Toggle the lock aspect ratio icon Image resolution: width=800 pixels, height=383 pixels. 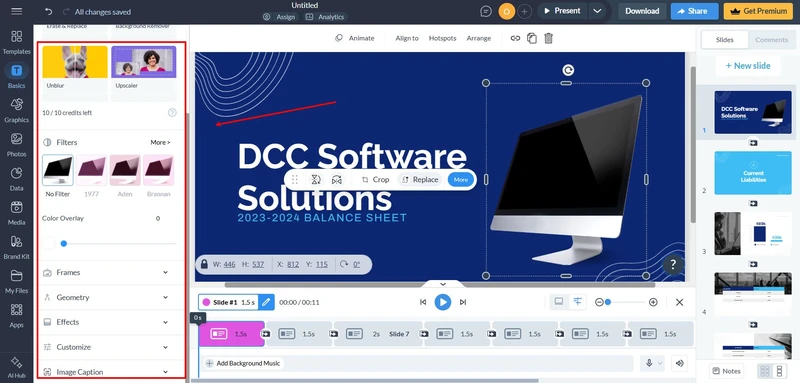204,264
